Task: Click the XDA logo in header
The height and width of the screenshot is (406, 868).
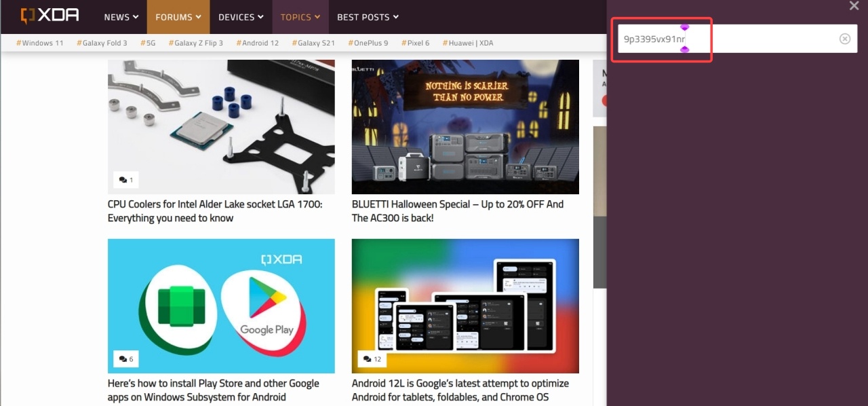Action: tap(50, 15)
